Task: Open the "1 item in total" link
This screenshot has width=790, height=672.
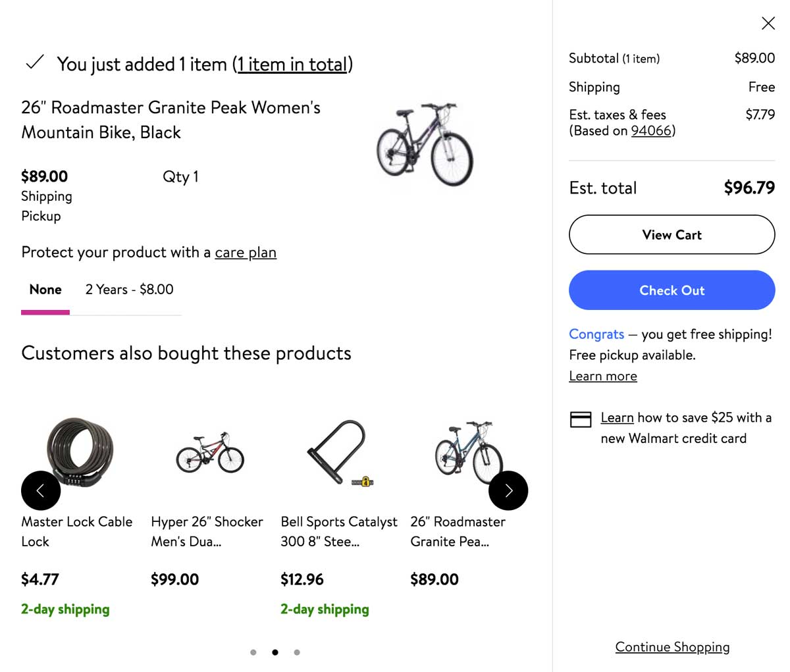Action: (292, 65)
